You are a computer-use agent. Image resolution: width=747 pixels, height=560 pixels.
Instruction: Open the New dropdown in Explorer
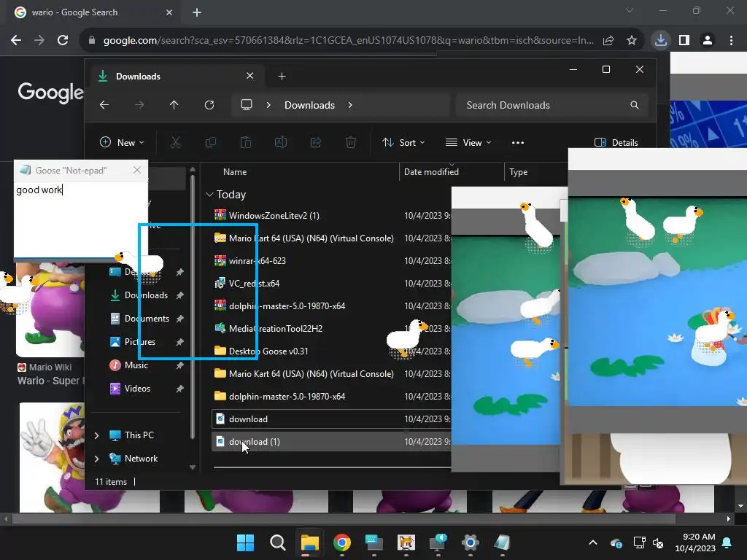(x=122, y=142)
